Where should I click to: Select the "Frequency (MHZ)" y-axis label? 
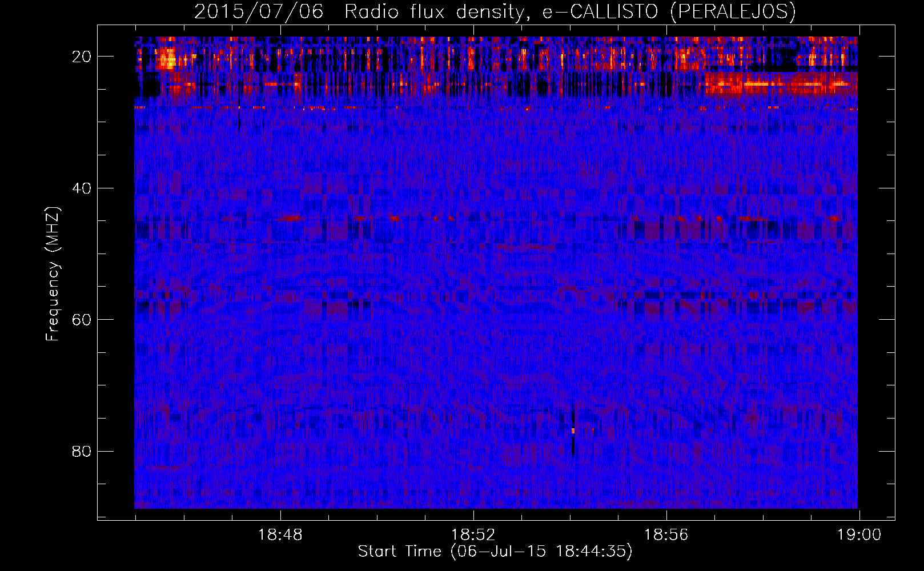click(53, 274)
